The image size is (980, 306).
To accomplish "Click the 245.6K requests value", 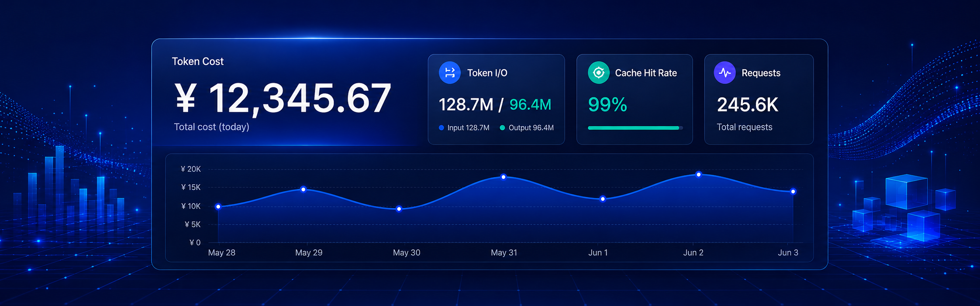I will point(747,105).
